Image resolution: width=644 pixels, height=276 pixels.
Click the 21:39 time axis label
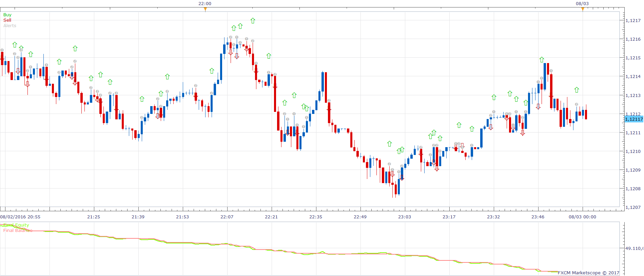pos(138,217)
